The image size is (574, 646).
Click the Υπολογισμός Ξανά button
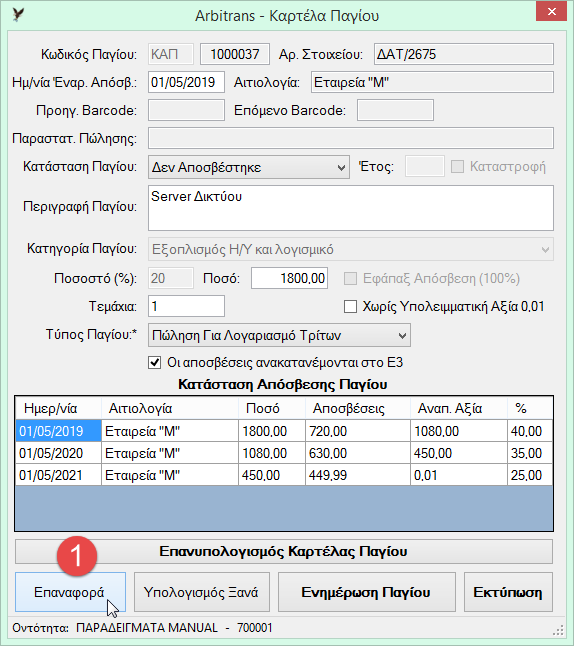pyautogui.click(x=202, y=592)
